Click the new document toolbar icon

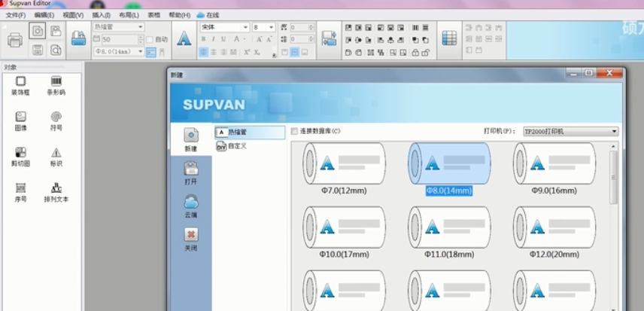(38, 31)
